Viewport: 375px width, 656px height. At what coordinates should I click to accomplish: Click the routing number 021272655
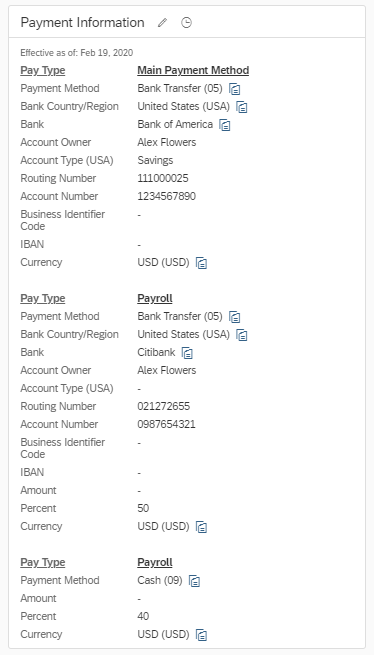(164, 406)
